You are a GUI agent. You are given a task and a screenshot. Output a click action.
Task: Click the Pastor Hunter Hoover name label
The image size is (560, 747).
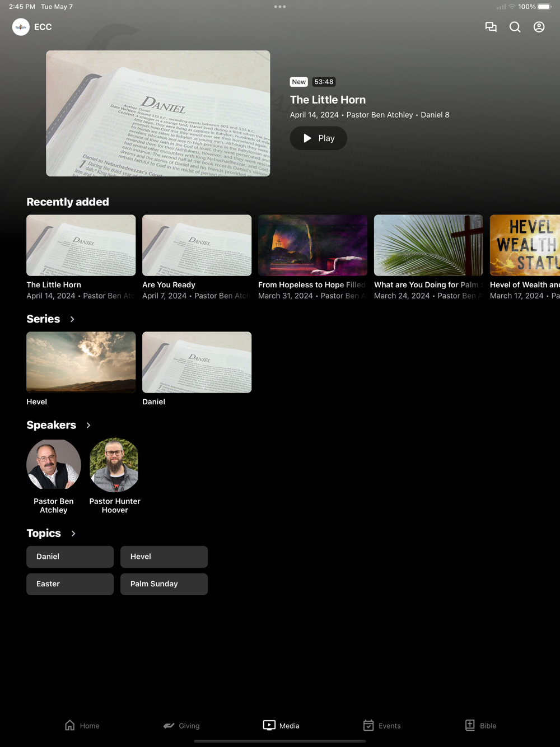pos(115,506)
